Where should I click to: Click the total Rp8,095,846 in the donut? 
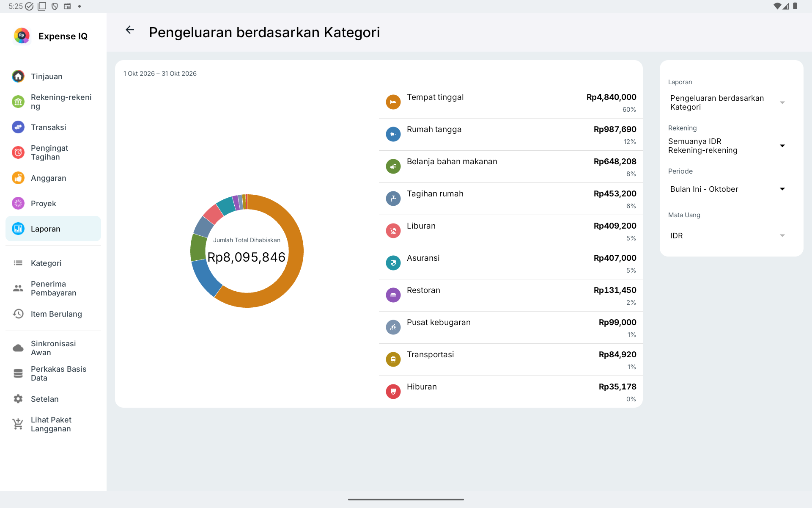(x=247, y=257)
